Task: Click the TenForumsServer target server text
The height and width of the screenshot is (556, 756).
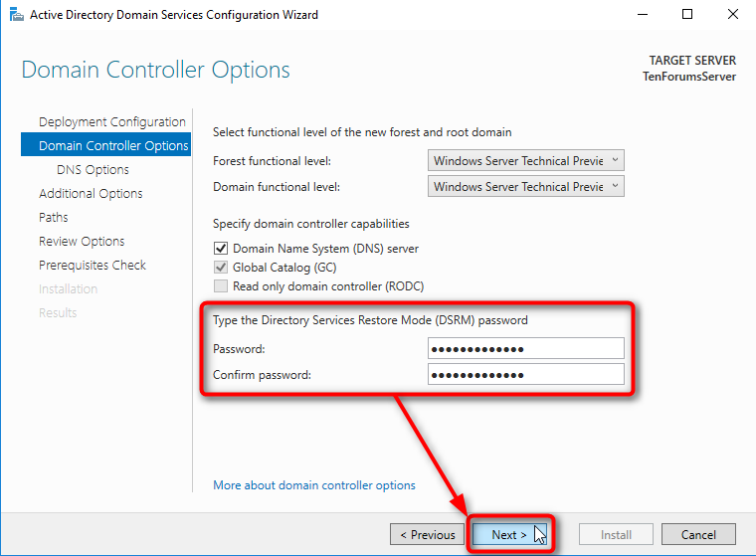Action: (x=689, y=77)
